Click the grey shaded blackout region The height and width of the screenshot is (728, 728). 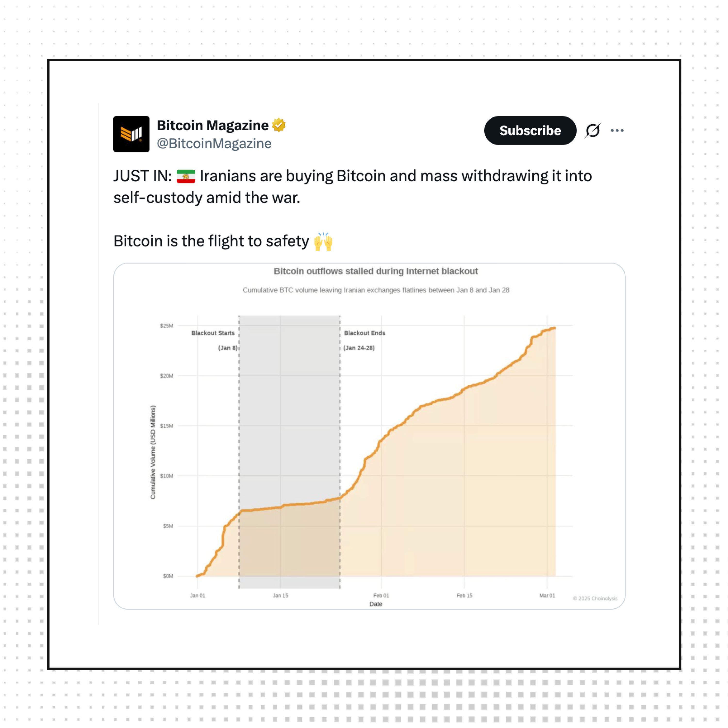pos(290,414)
